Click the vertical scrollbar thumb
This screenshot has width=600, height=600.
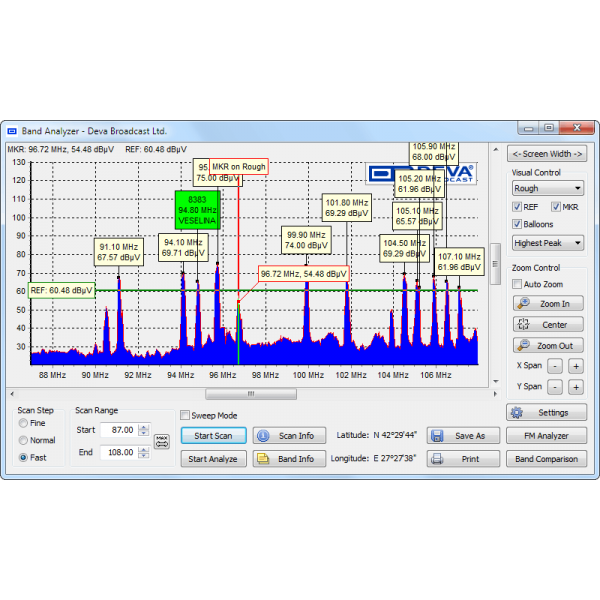pos(495,264)
